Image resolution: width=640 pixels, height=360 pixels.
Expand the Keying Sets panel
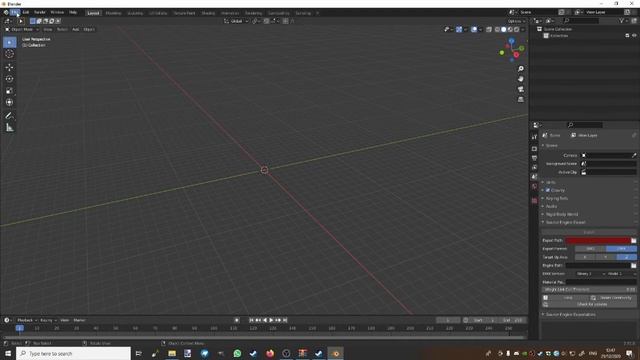click(x=557, y=198)
